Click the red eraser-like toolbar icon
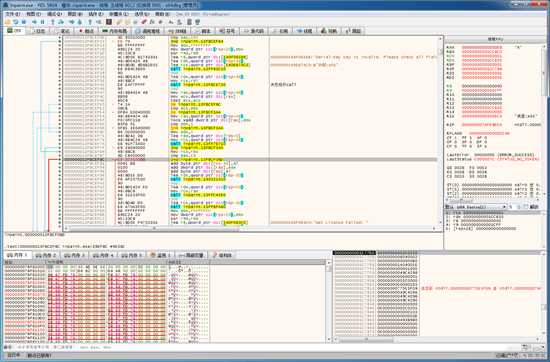550x362 pixels. point(144,22)
